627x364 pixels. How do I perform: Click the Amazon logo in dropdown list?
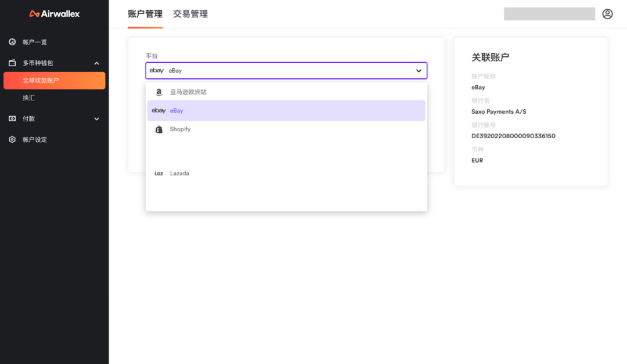coord(158,92)
